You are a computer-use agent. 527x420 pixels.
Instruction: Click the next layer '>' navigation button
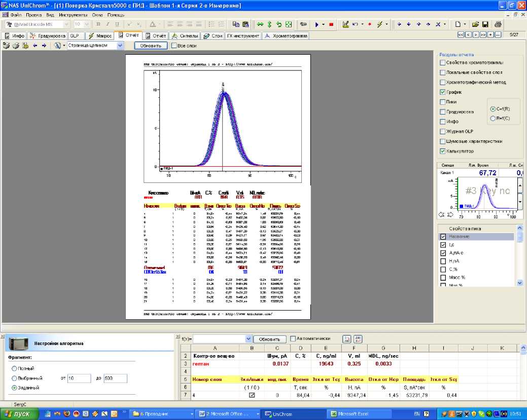(476, 34)
